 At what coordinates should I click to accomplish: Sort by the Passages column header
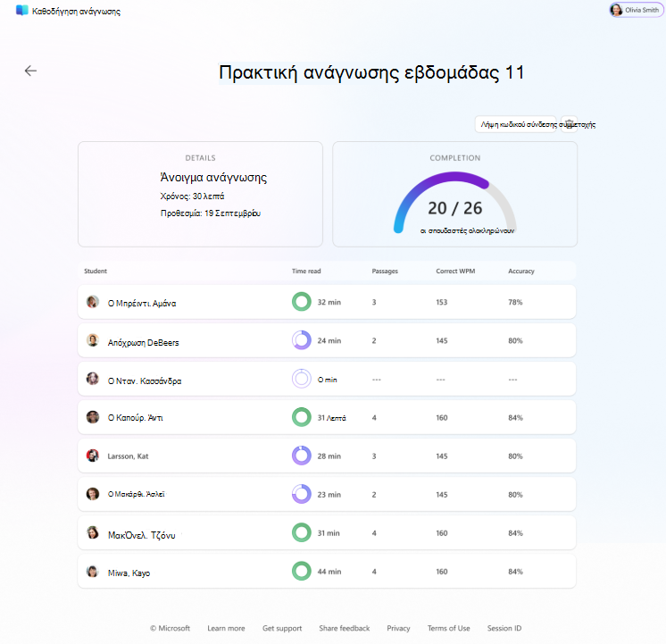(385, 271)
